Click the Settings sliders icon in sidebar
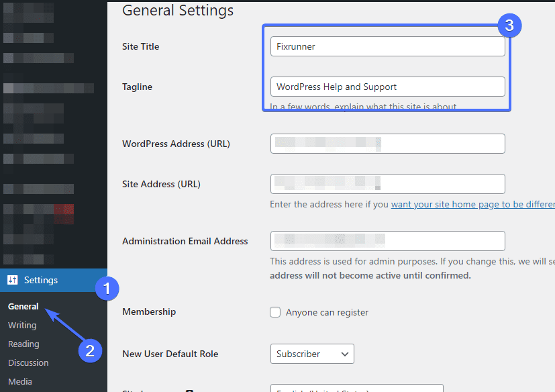Image resolution: width=555 pixels, height=392 pixels. (x=12, y=280)
